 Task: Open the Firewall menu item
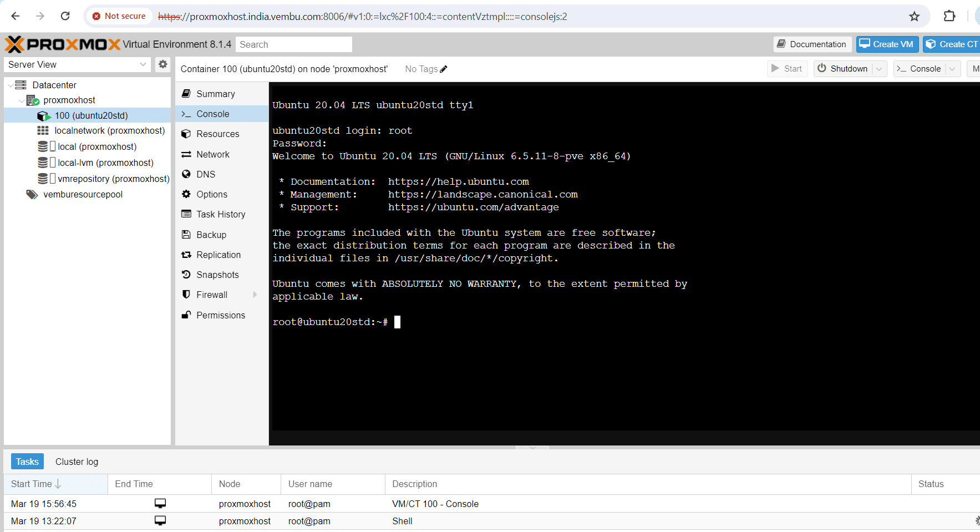[222, 295]
